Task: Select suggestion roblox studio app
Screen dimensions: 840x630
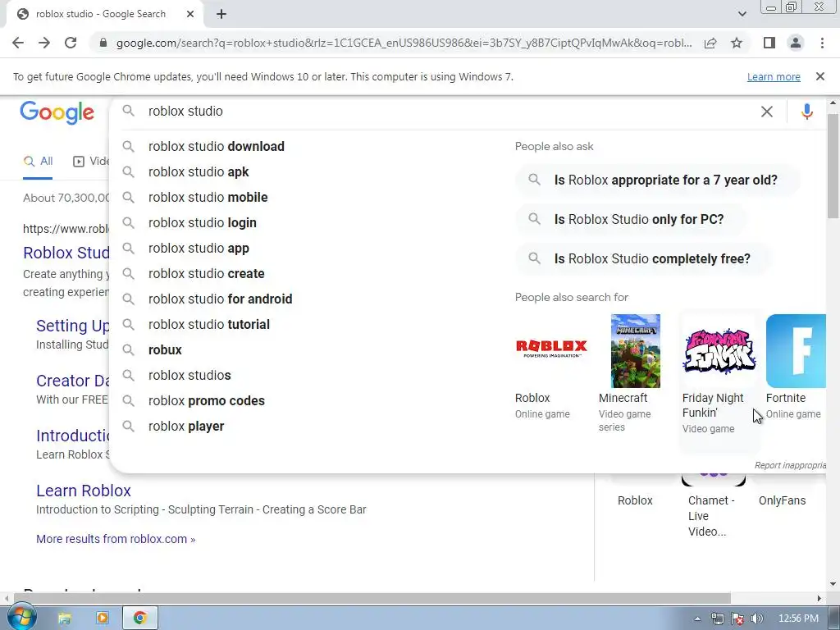Action: pos(199,248)
